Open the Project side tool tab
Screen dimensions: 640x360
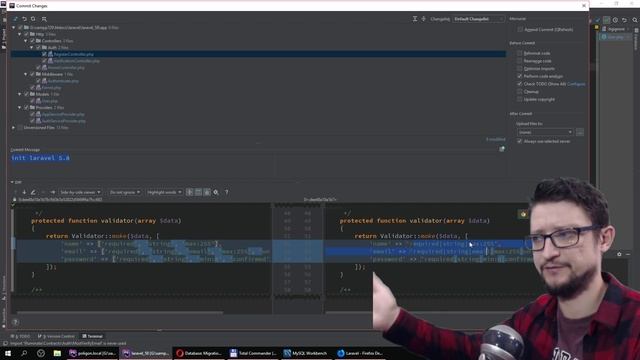coord(4,39)
